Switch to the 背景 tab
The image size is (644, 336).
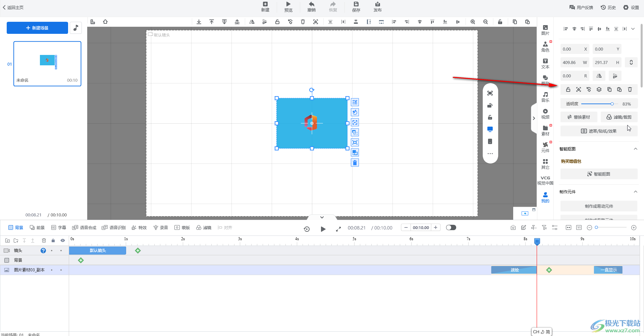[16, 227]
